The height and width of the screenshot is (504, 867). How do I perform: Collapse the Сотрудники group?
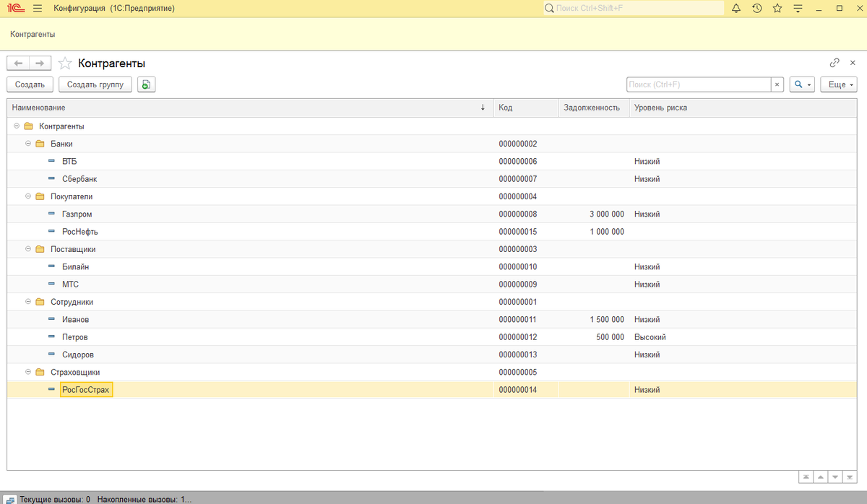[x=27, y=302]
